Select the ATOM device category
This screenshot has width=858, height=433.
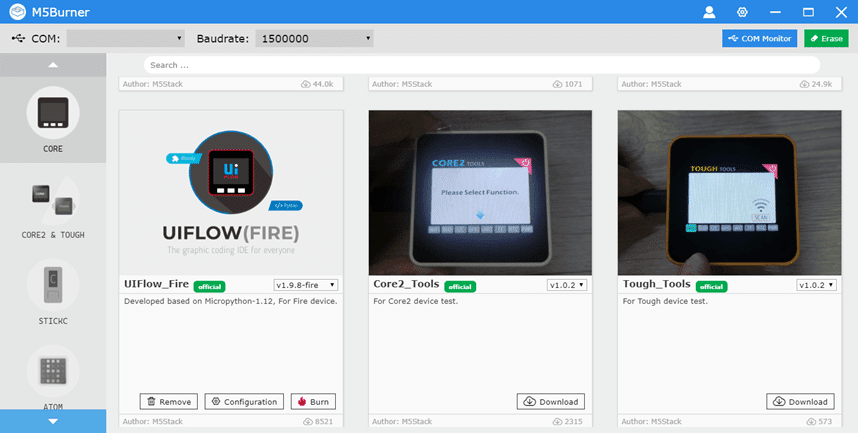coord(53,378)
